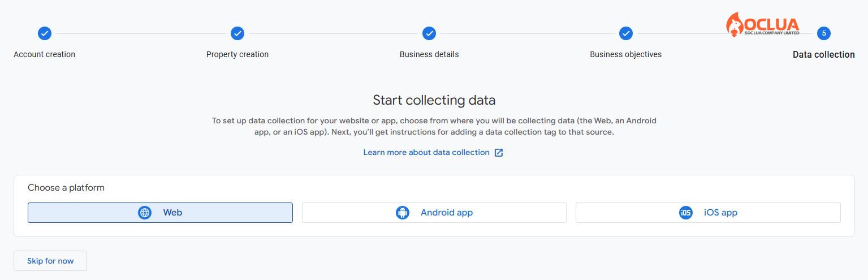The width and height of the screenshot is (868, 280).
Task: Click the Account creation checkmark step icon
Action: (45, 33)
